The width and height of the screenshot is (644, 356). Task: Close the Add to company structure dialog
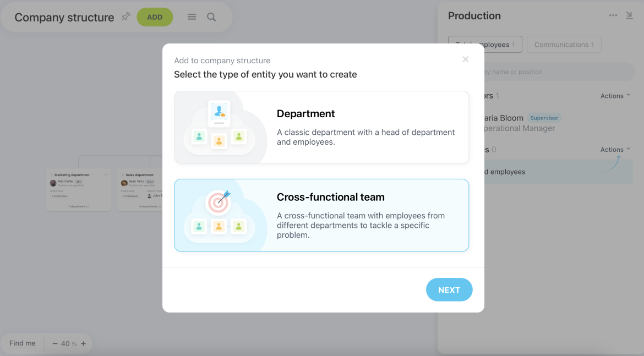pyautogui.click(x=465, y=59)
